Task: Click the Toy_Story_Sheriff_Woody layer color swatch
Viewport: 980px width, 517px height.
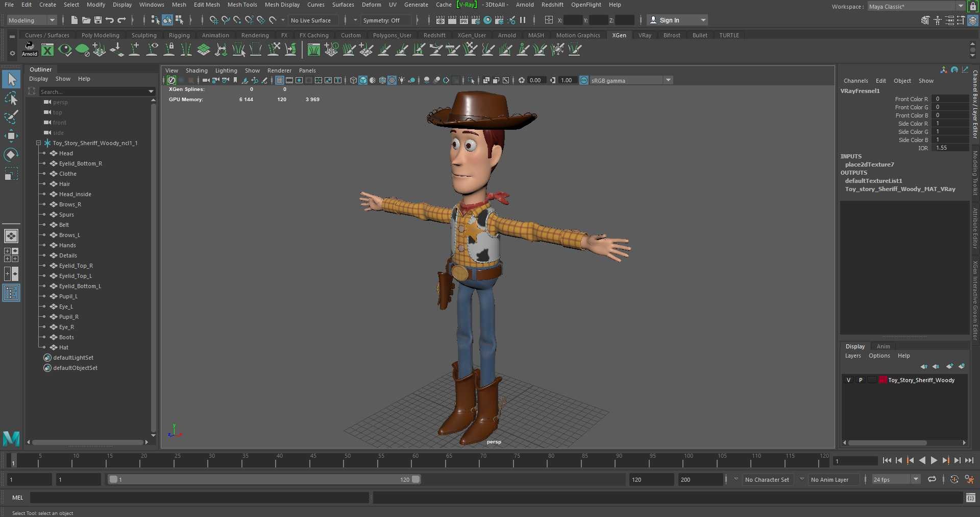Action: [883, 380]
